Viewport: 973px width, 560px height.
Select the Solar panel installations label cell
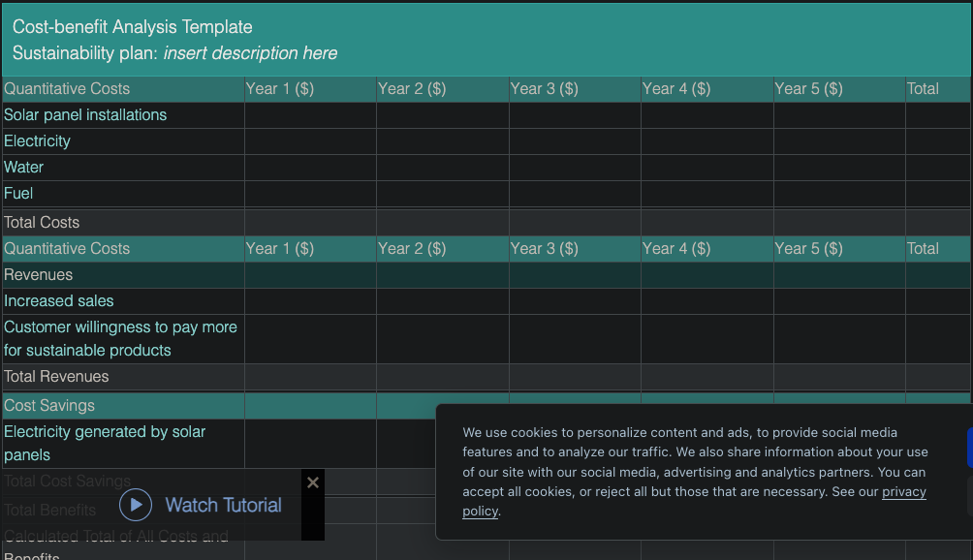click(x=85, y=115)
